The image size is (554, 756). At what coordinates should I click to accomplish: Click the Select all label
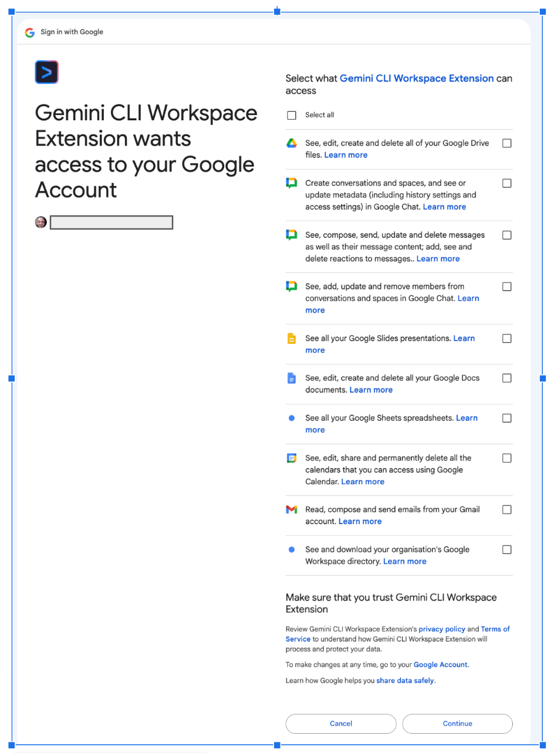(x=319, y=115)
